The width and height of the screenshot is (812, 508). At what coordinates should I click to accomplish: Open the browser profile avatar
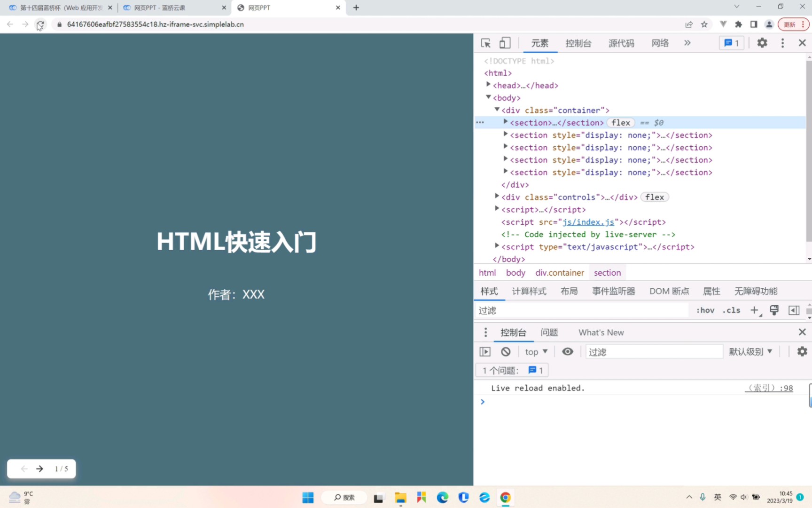pyautogui.click(x=769, y=24)
